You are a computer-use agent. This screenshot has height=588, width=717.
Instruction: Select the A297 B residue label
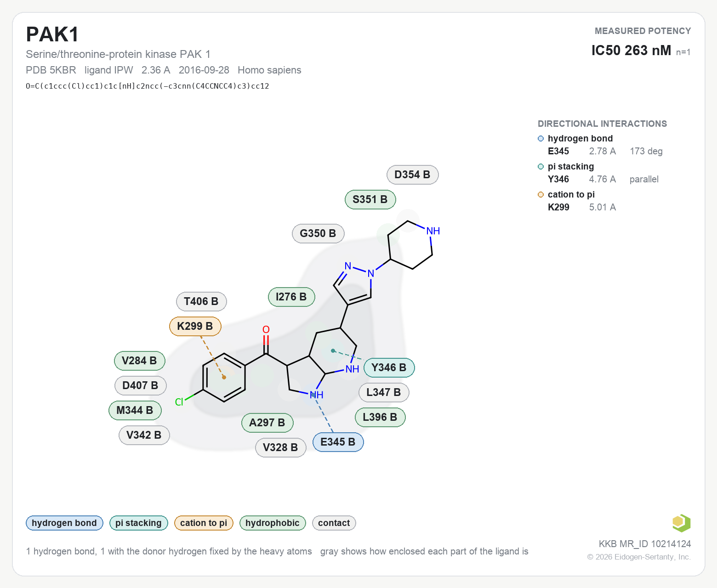pos(267,423)
